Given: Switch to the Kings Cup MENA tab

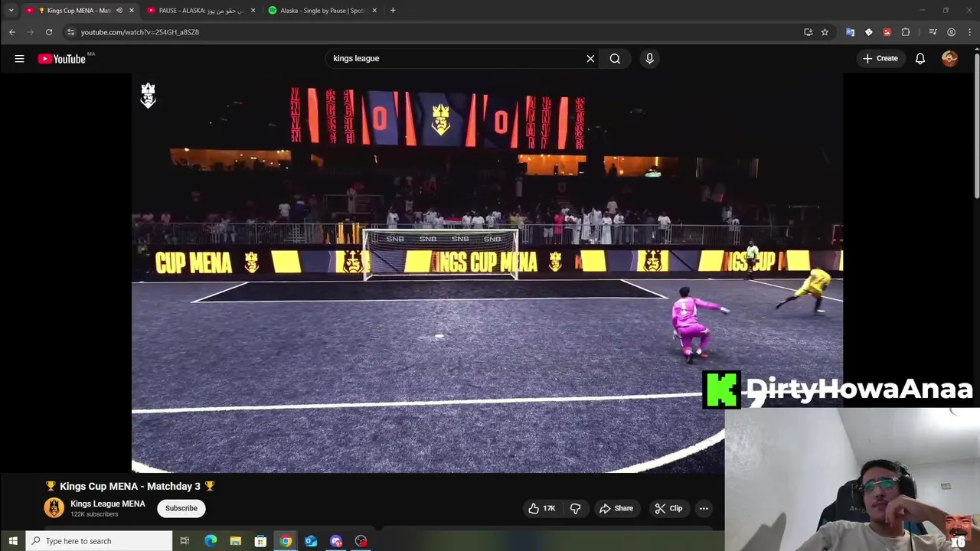Looking at the screenshot, I should 78,10.
